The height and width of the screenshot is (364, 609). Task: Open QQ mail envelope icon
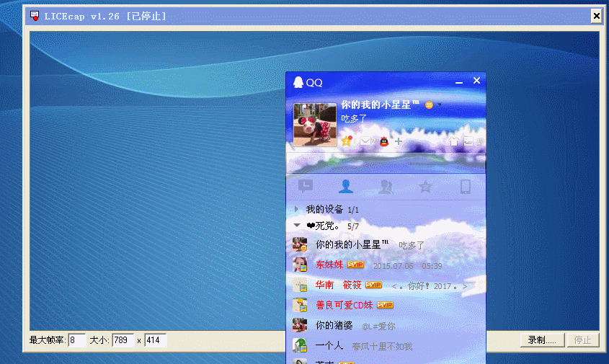tap(365, 141)
